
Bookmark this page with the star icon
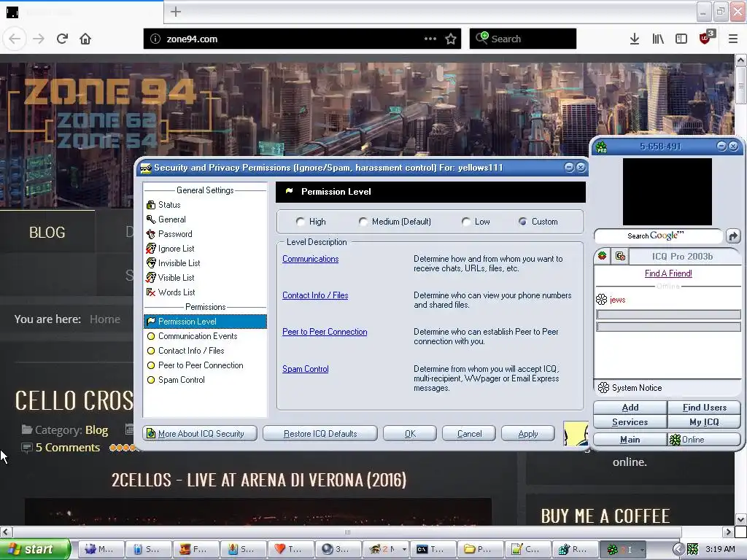click(x=451, y=39)
